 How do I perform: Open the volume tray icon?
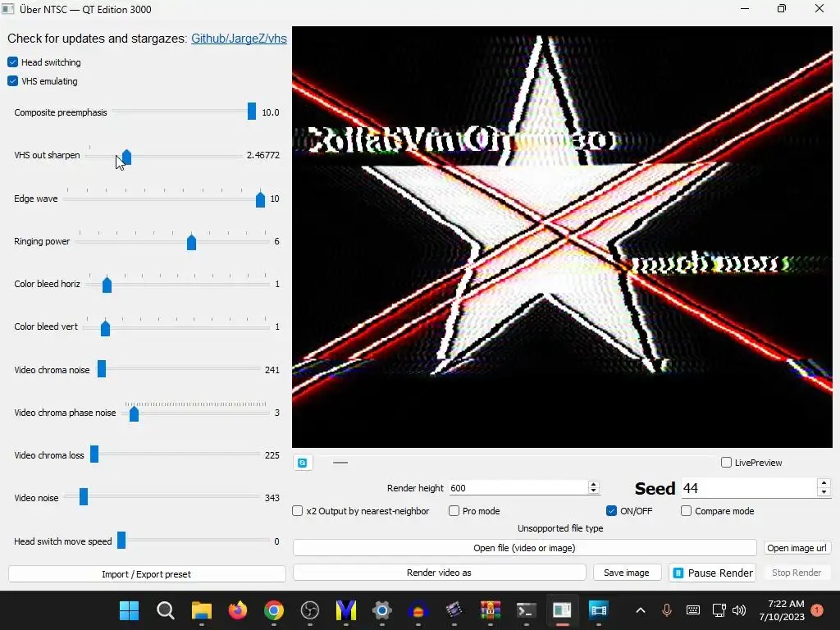coord(739,610)
